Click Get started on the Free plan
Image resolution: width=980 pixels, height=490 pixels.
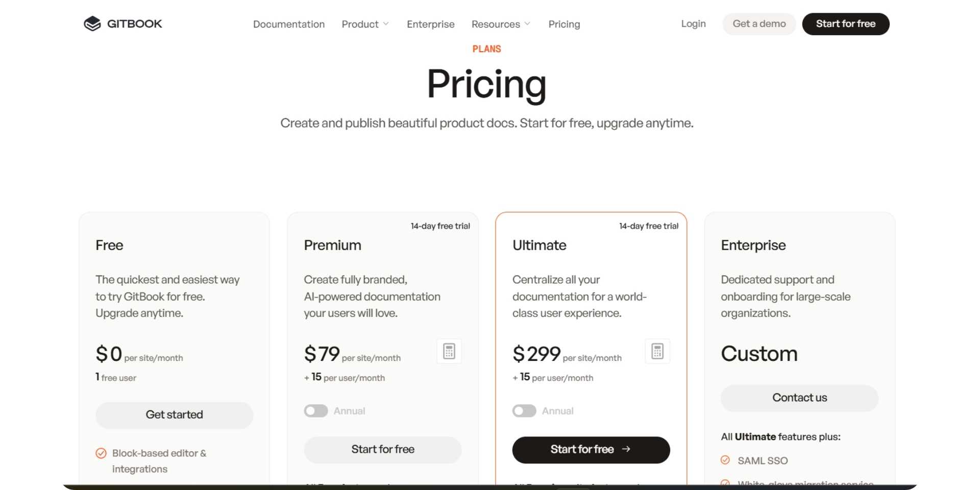174,415
